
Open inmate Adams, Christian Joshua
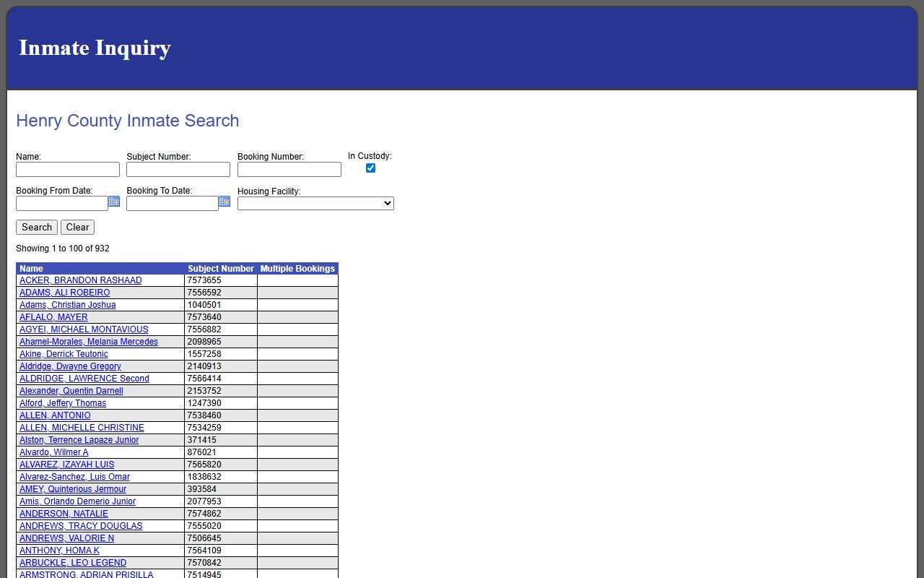(x=68, y=305)
